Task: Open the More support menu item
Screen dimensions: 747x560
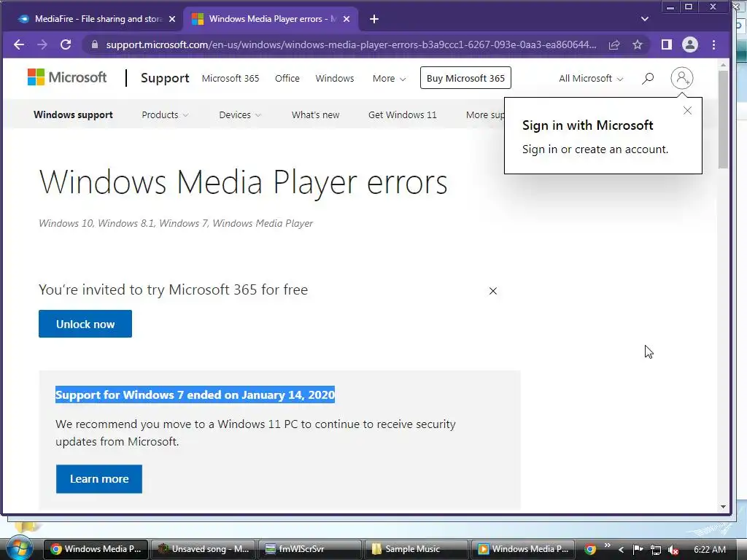Action: click(485, 114)
